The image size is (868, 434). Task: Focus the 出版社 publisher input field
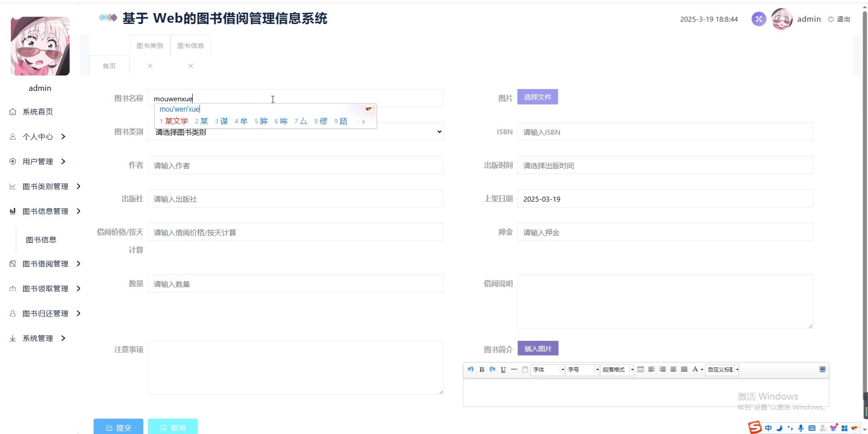pyautogui.click(x=296, y=198)
